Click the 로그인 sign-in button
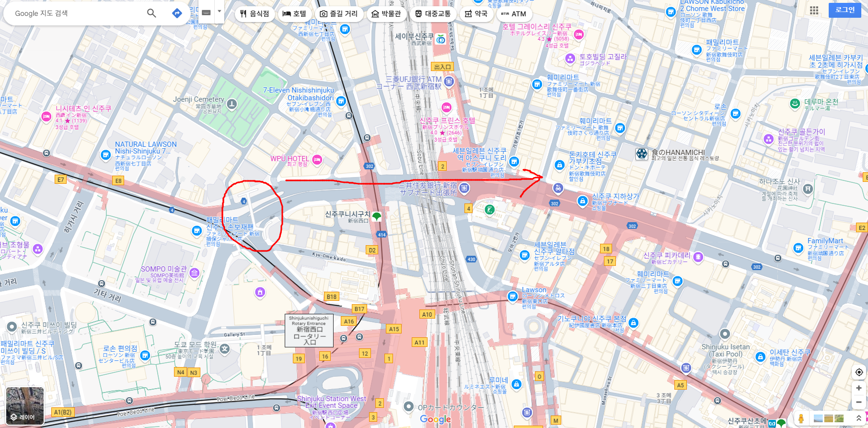This screenshot has height=428, width=868. (845, 10)
